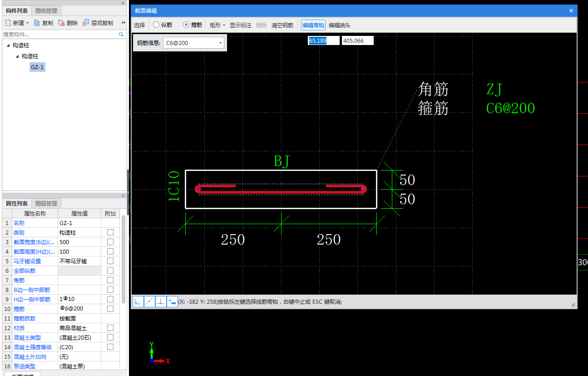Click the green ZJ label in canvas
Image resolution: width=588 pixels, height=376 pixels.
(494, 89)
